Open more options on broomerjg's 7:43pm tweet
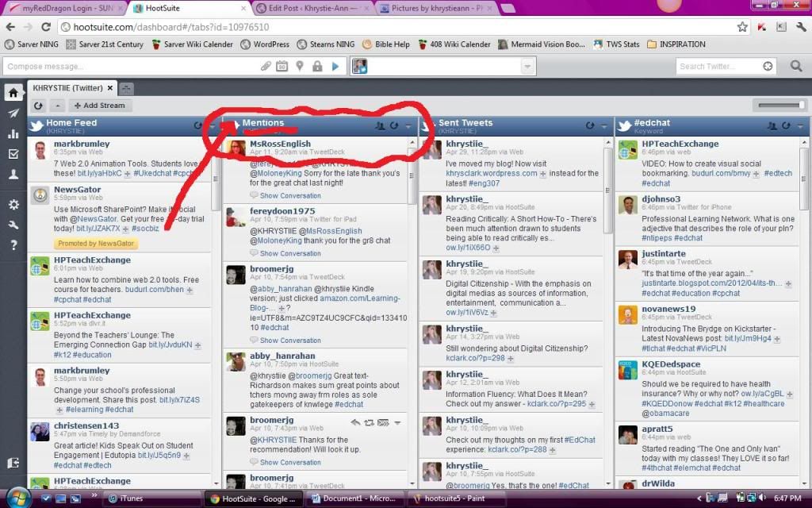The width and height of the screenshot is (812, 508). point(398,422)
